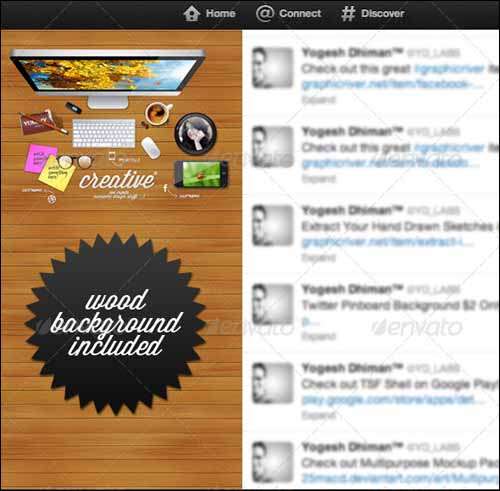This screenshot has height=491, width=500.
Task: Expand the second tweet
Action: (x=319, y=179)
